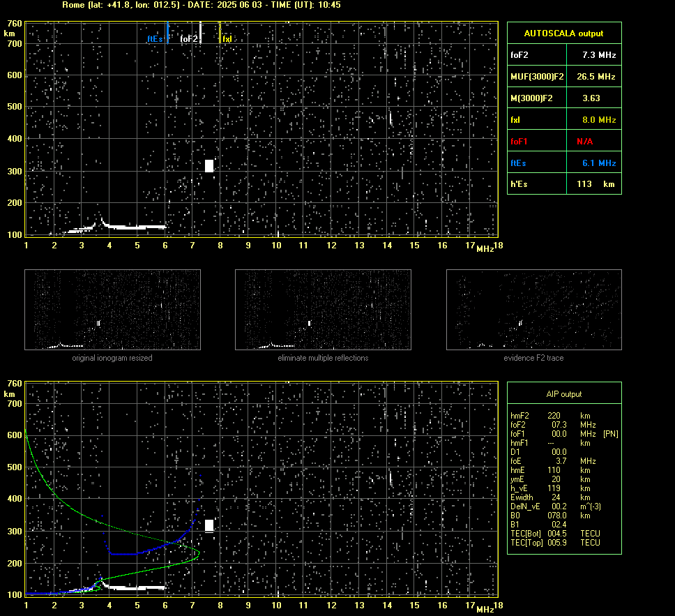Screen dimensions: 675x616
Task: Click the yellow fxI marker in top ionogram
Action: (x=220, y=32)
